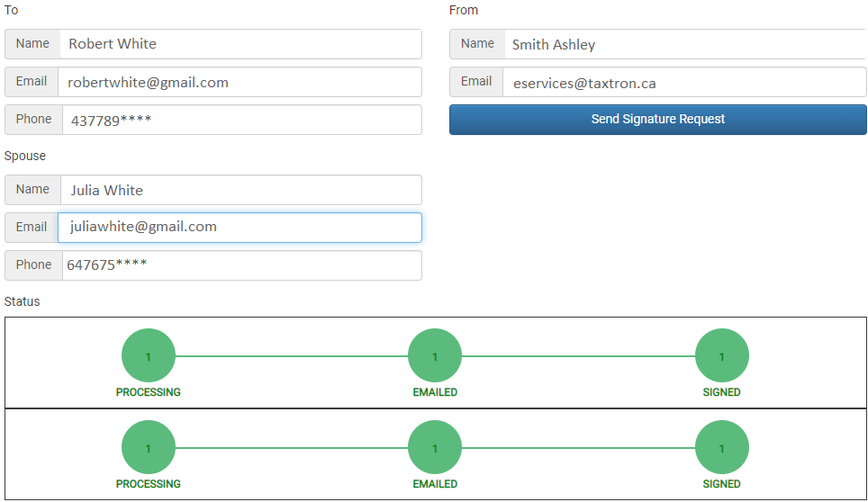868x502 pixels.
Task: Click the Send Signature Request button
Action: click(x=657, y=120)
